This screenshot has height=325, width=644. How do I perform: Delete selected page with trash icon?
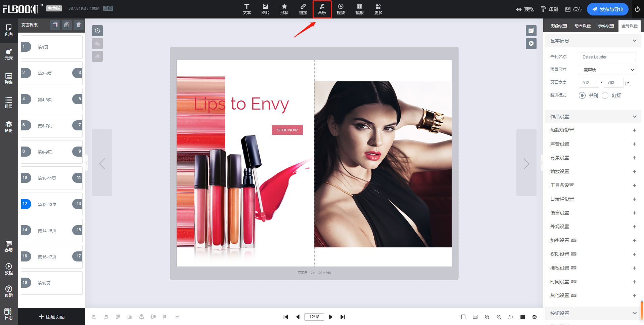(79, 25)
